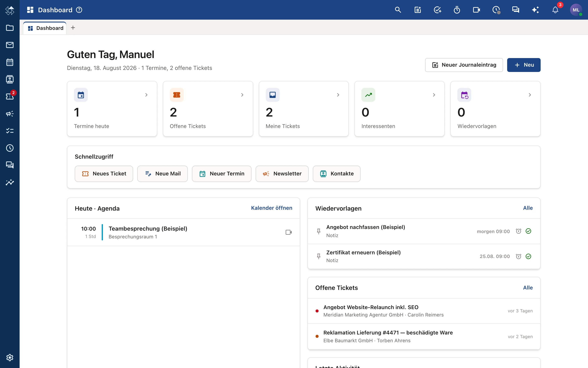The width and height of the screenshot is (588, 368).
Task: Expand the Offene Tickets card chevron
Action: point(242,95)
